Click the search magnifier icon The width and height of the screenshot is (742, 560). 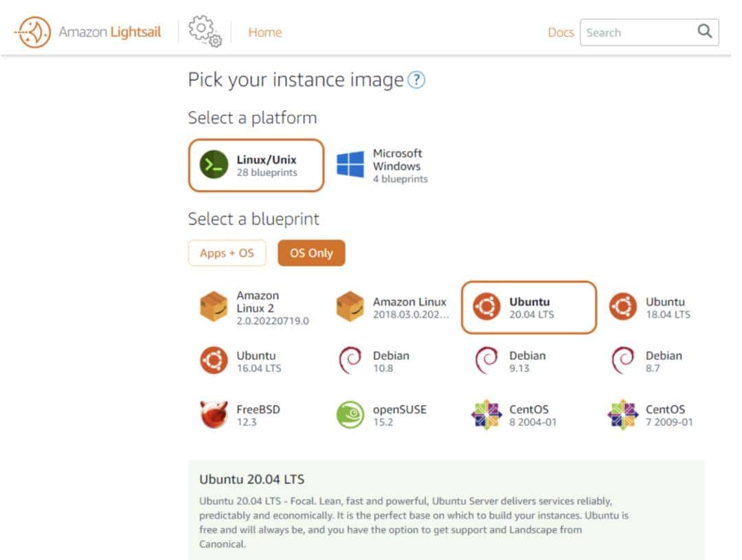pos(704,32)
